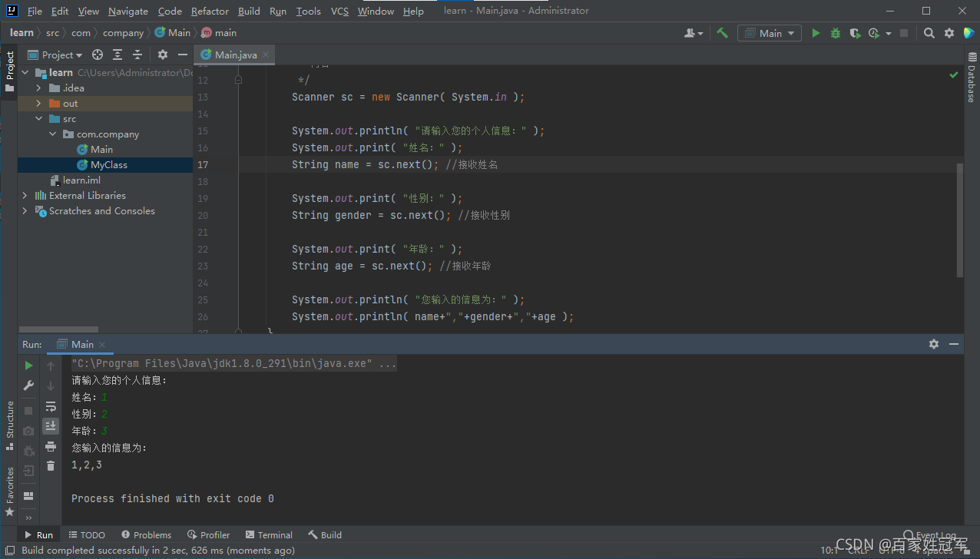
Task: Toggle the Structure side tool window
Action: (x=9, y=425)
